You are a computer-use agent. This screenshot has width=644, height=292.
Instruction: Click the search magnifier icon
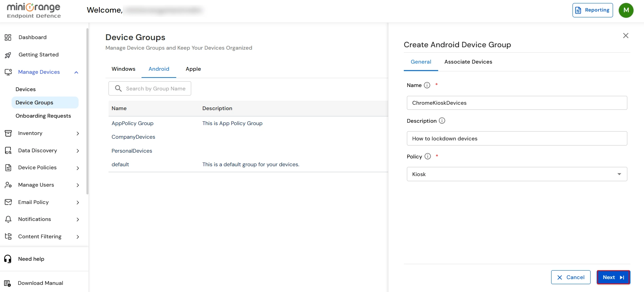click(x=118, y=88)
